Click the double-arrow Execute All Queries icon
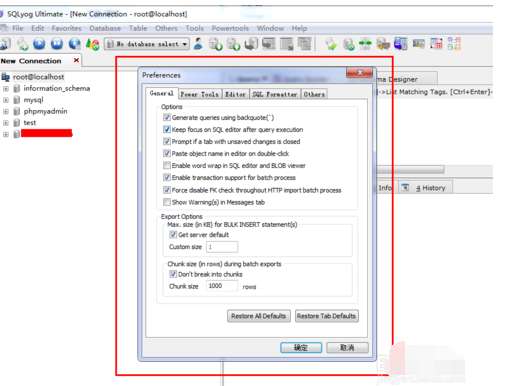 [x=57, y=44]
